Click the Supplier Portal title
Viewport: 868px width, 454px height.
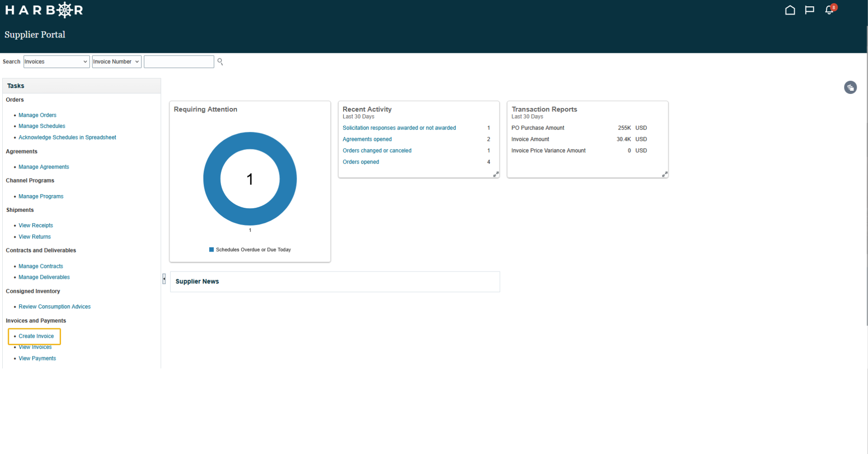35,35
